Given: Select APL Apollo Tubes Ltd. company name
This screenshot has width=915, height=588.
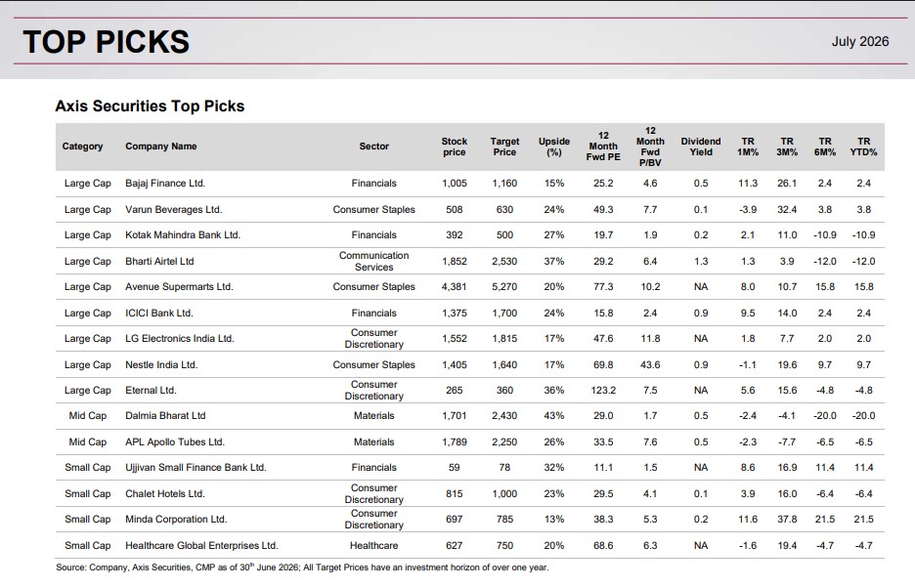Looking at the screenshot, I should tap(175, 442).
